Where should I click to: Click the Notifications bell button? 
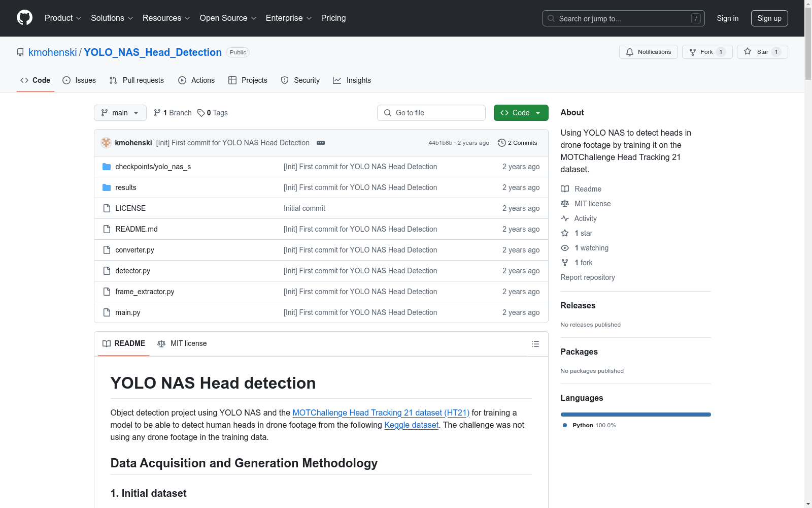click(648, 52)
